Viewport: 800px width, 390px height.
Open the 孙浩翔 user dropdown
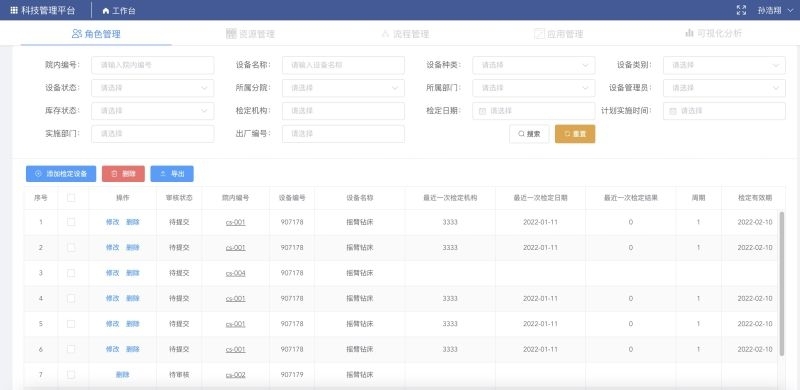pos(776,10)
